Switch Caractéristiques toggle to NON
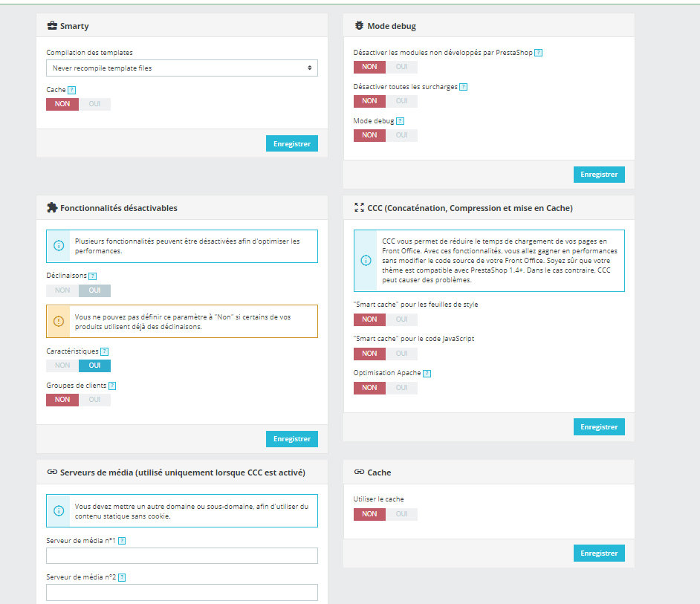The image size is (700, 604). pyautogui.click(x=62, y=366)
